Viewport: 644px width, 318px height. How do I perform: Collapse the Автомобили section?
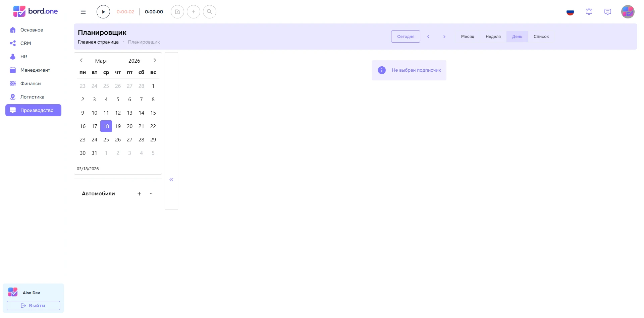coord(151,194)
